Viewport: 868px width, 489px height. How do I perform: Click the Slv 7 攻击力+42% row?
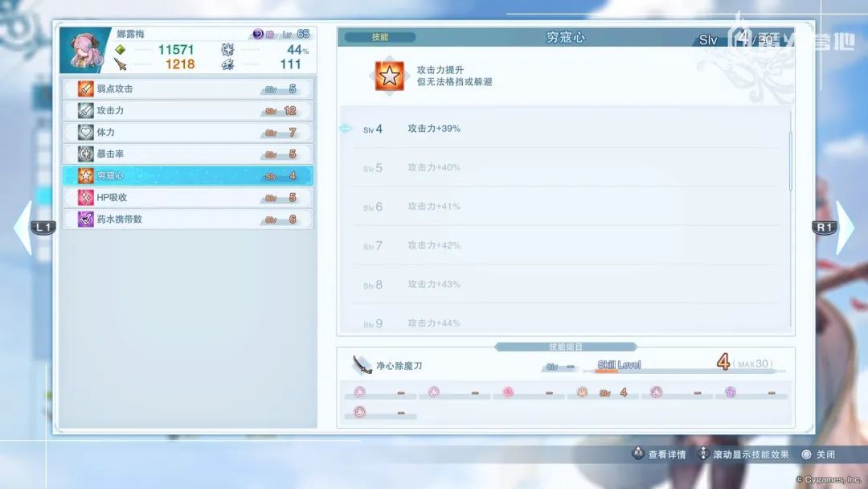(565, 245)
